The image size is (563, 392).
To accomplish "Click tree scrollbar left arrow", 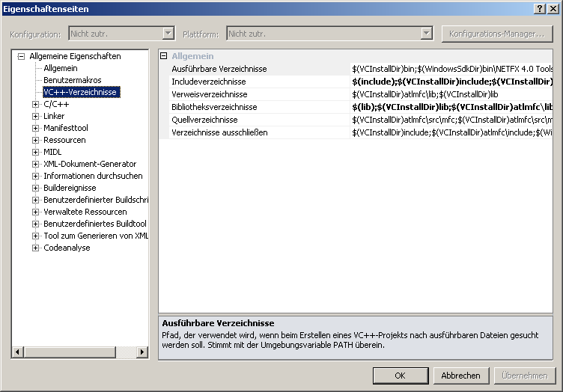I will click(x=18, y=352).
